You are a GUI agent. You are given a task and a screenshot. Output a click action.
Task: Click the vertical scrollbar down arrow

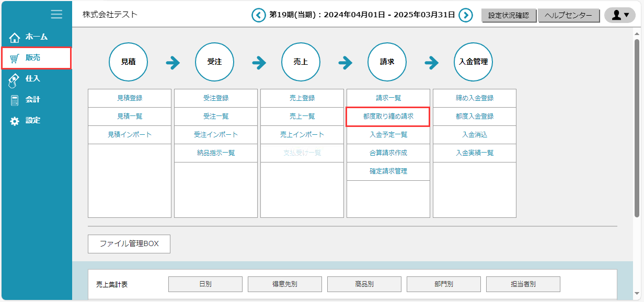(636, 293)
